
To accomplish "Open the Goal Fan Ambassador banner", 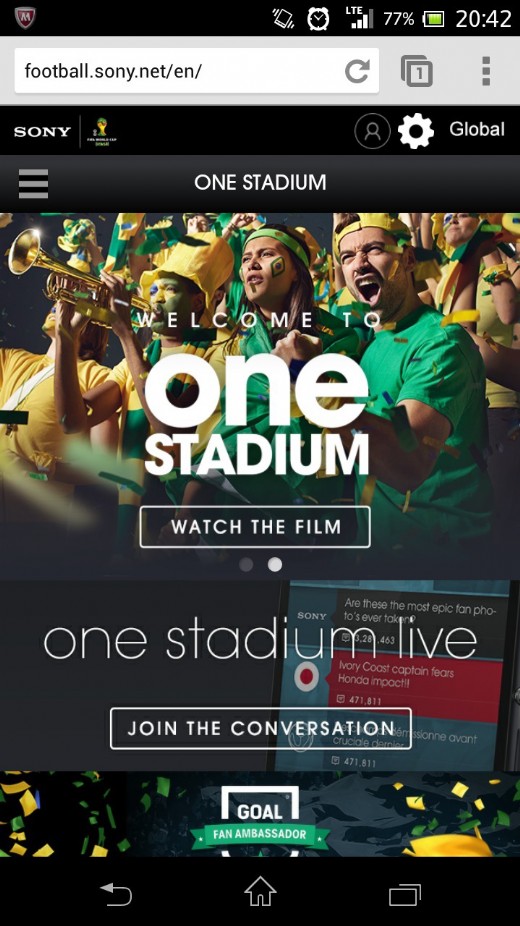I will coord(260,814).
